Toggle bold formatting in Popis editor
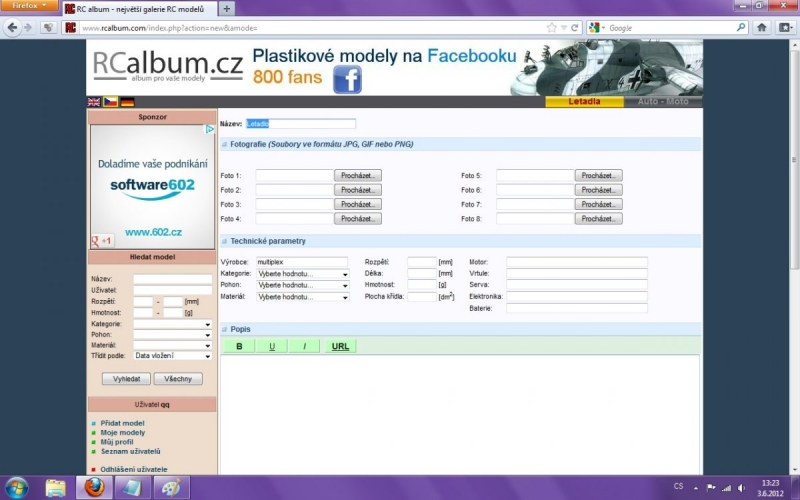Image resolution: width=800 pixels, height=500 pixels. [239, 346]
